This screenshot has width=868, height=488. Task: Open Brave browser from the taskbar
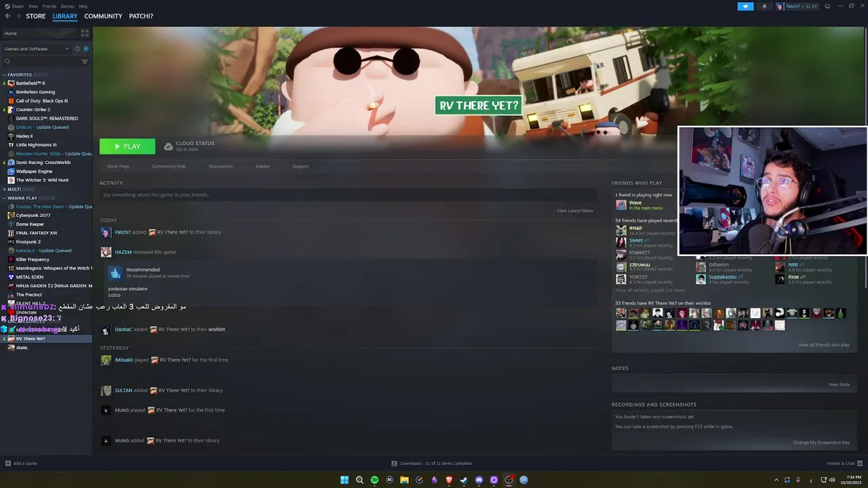449,480
